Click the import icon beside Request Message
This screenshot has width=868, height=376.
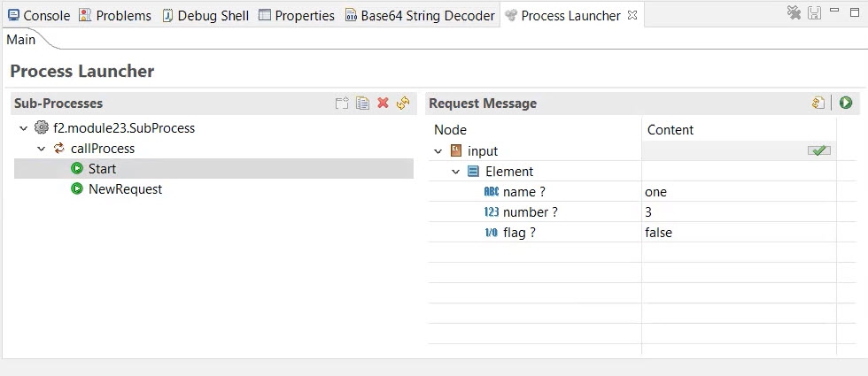click(818, 104)
